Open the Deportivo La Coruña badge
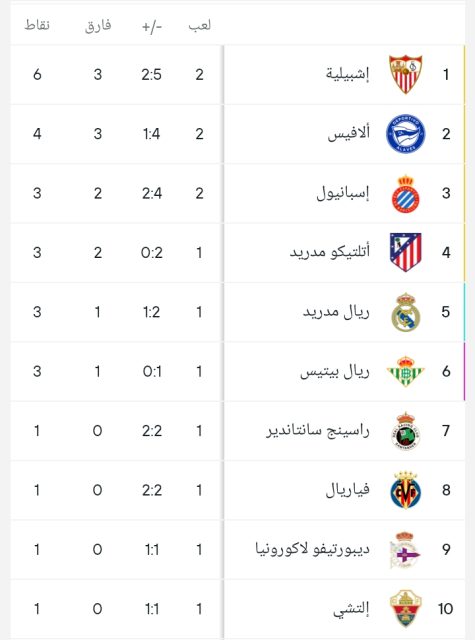Screen dimensions: 475x640 [x=406, y=549]
